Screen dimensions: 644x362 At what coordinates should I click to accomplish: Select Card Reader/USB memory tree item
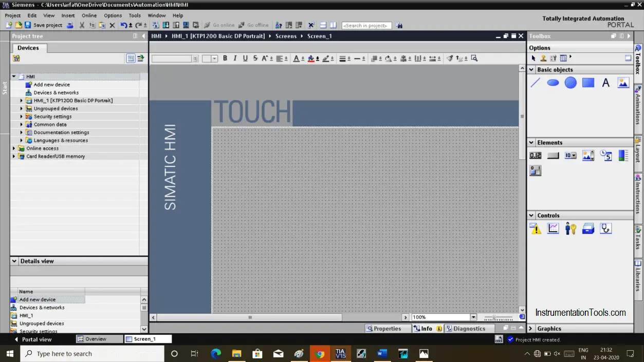click(56, 156)
